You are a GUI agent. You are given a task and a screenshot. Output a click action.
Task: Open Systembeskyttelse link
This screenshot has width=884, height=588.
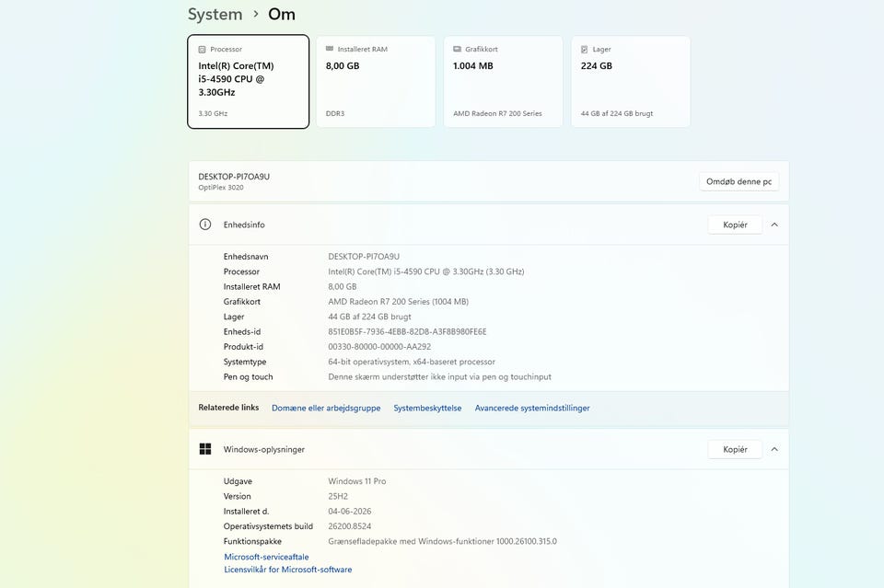point(427,409)
